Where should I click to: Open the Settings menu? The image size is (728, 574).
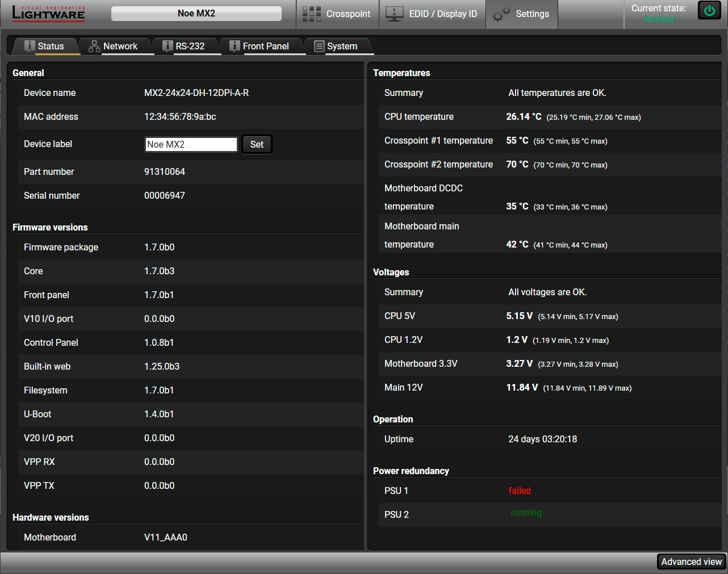[x=522, y=14]
